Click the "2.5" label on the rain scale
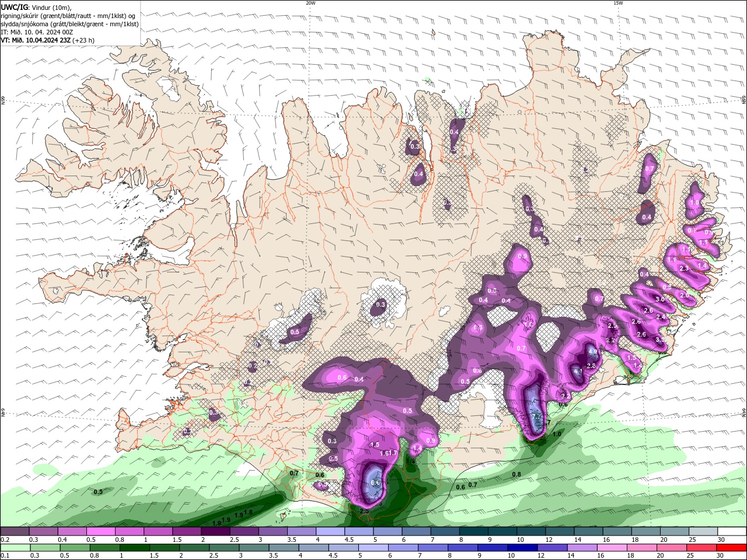Viewport: 747px width, 560px height. [x=214, y=555]
